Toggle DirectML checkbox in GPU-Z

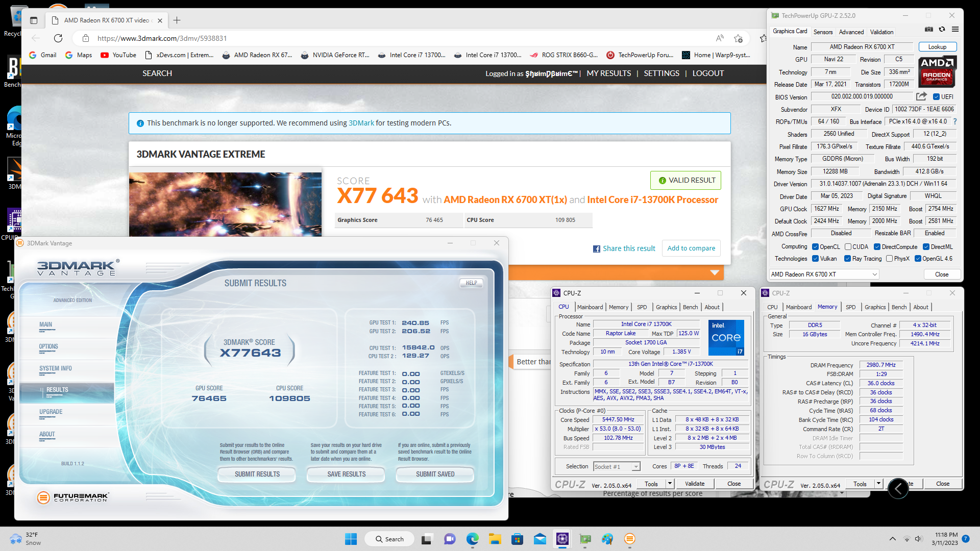tap(926, 247)
